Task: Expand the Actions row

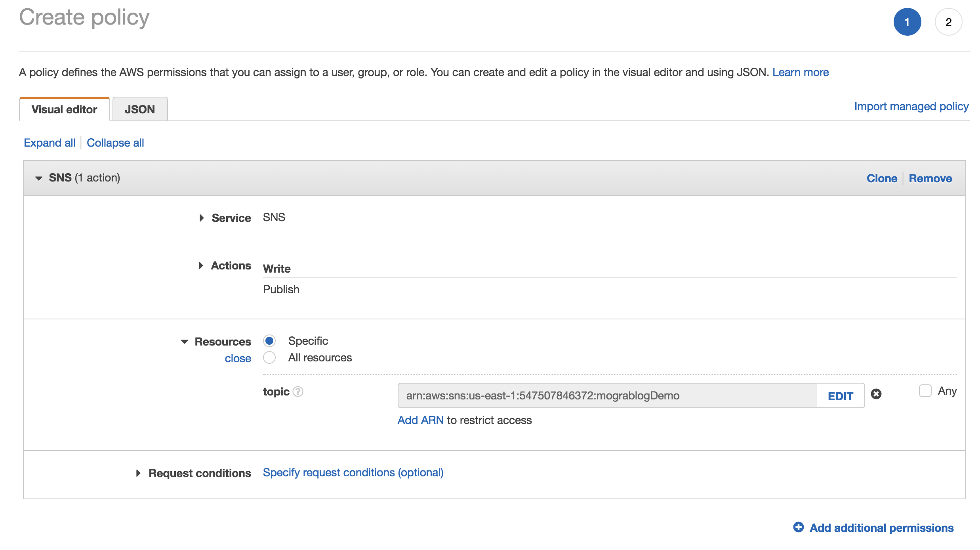Action: 201,265
